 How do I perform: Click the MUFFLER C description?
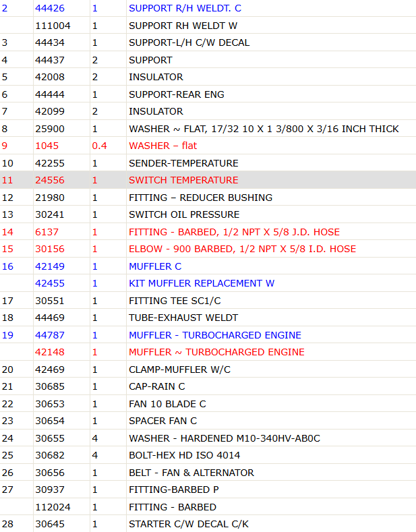(155, 266)
